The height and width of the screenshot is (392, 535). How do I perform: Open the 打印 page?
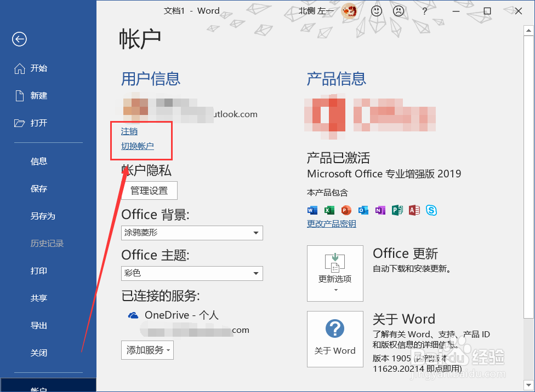point(38,270)
